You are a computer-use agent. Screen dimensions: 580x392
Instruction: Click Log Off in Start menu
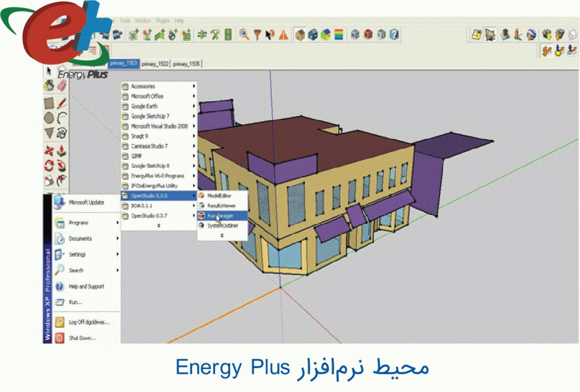click(87, 322)
